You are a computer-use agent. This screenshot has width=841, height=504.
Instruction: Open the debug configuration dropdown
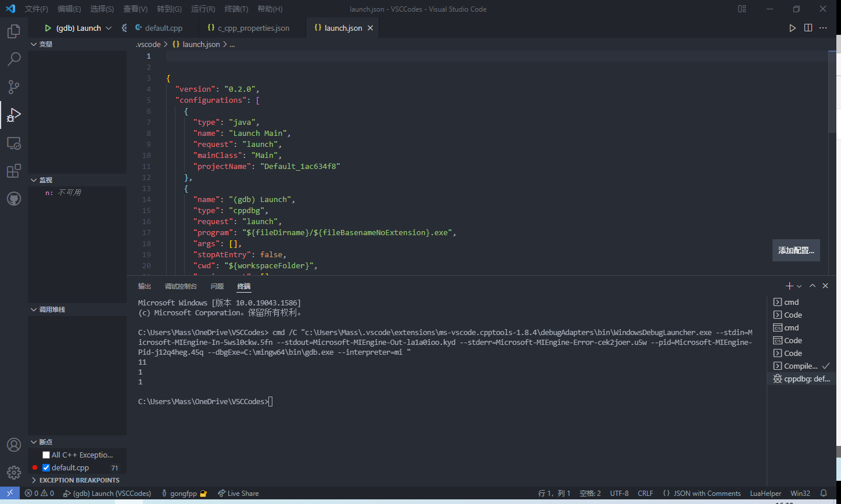tap(84, 28)
